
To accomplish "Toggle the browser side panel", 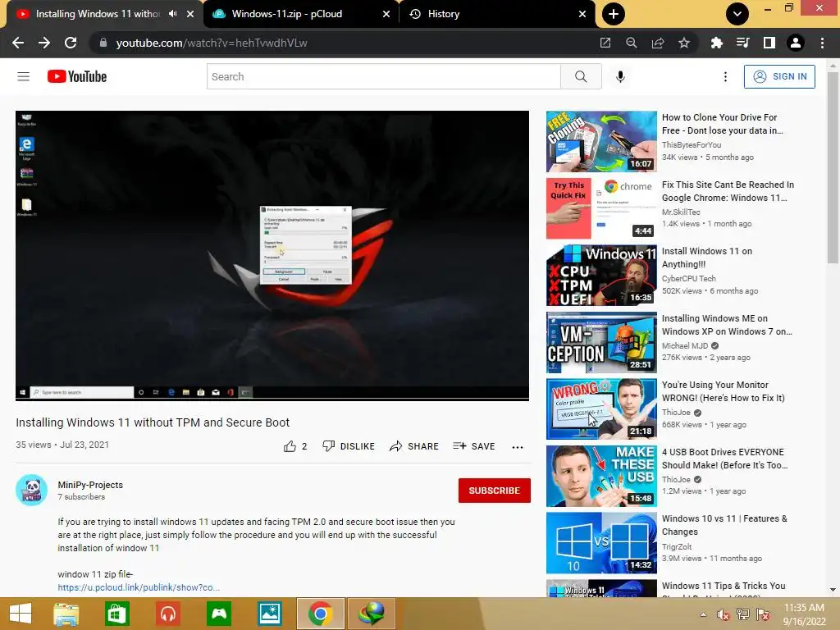I will (769, 43).
